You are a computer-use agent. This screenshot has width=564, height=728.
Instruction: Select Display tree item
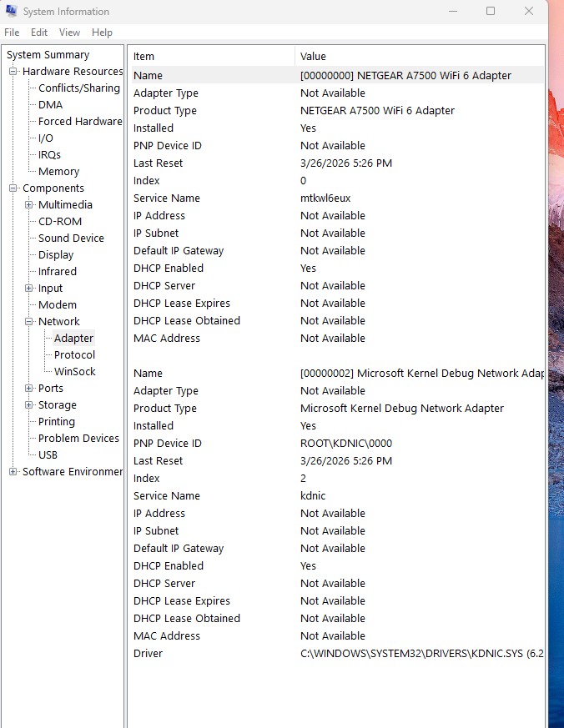pyautogui.click(x=56, y=255)
